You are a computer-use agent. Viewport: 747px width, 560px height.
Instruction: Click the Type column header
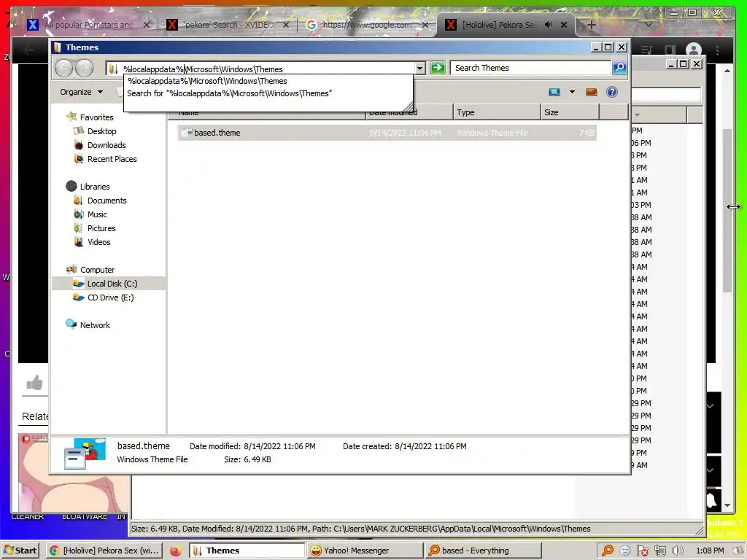tap(496, 112)
